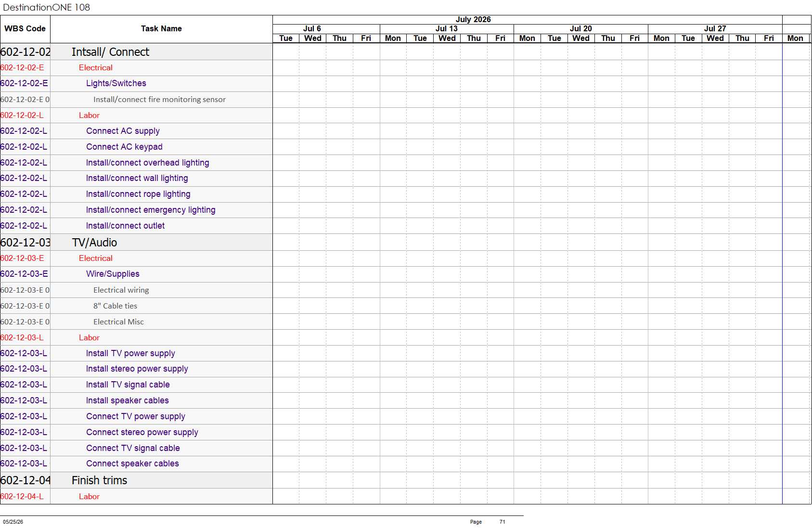812x528 pixels.
Task: Click WBS code 602-12-02 summary cell
Action: point(25,52)
